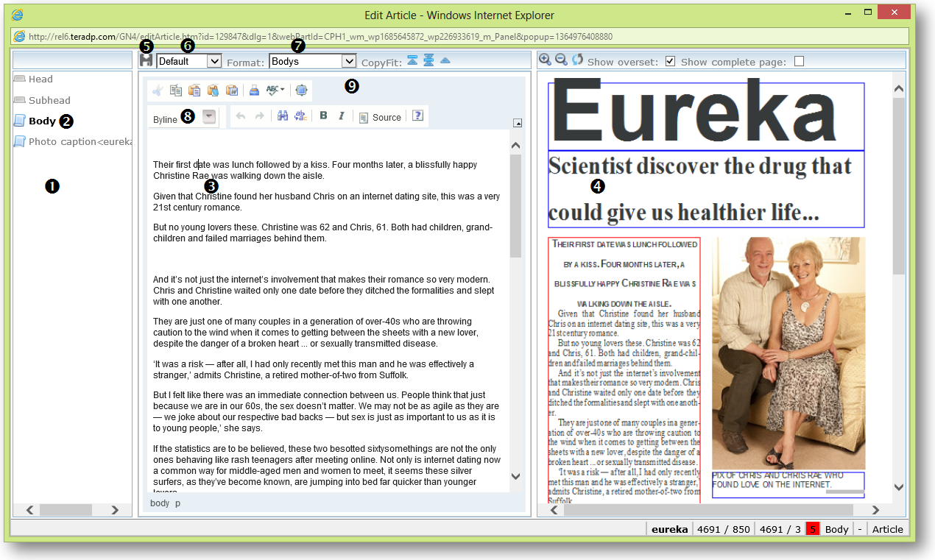Click the couple photo in preview
The height and width of the screenshot is (560, 935).
(x=788, y=353)
